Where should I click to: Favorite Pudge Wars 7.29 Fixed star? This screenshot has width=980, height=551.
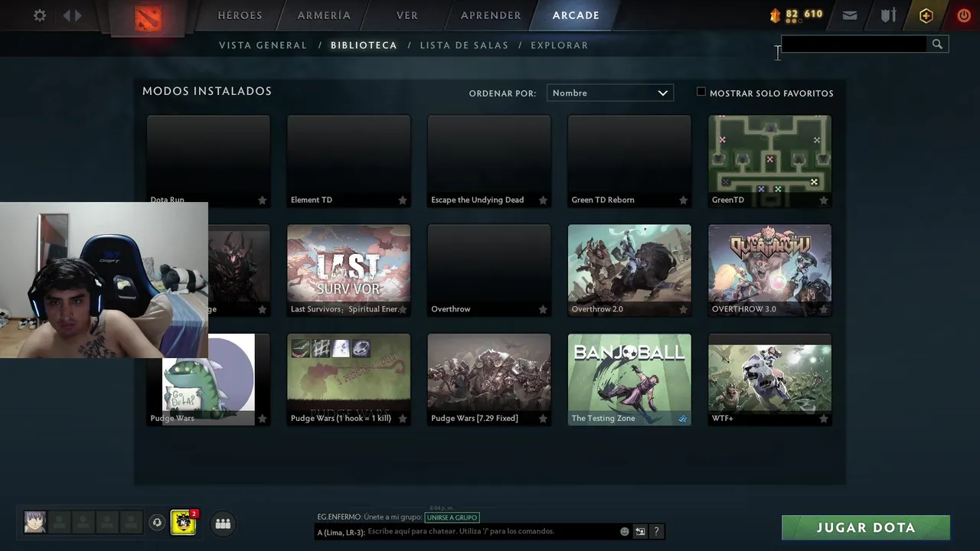543,419
